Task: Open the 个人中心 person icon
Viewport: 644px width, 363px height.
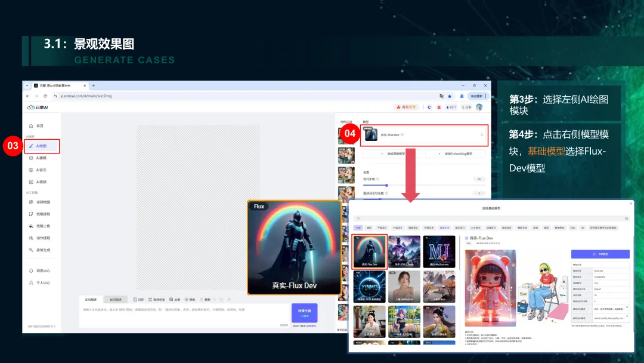Action: point(31,283)
